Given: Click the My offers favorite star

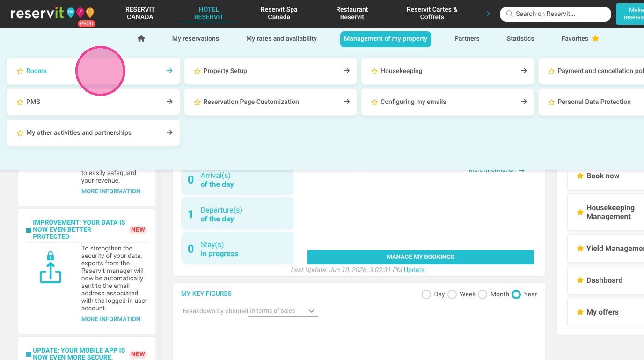Looking at the screenshot, I should coord(580,312).
